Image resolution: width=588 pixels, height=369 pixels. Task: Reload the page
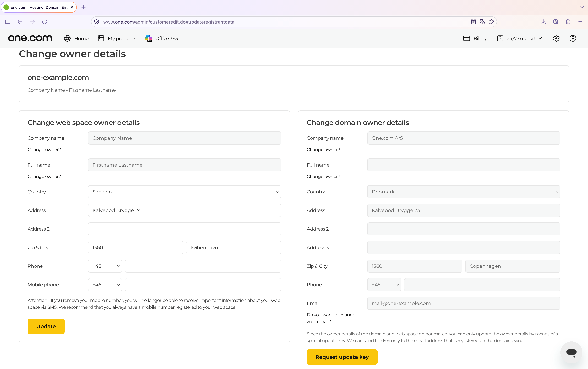pos(44,22)
